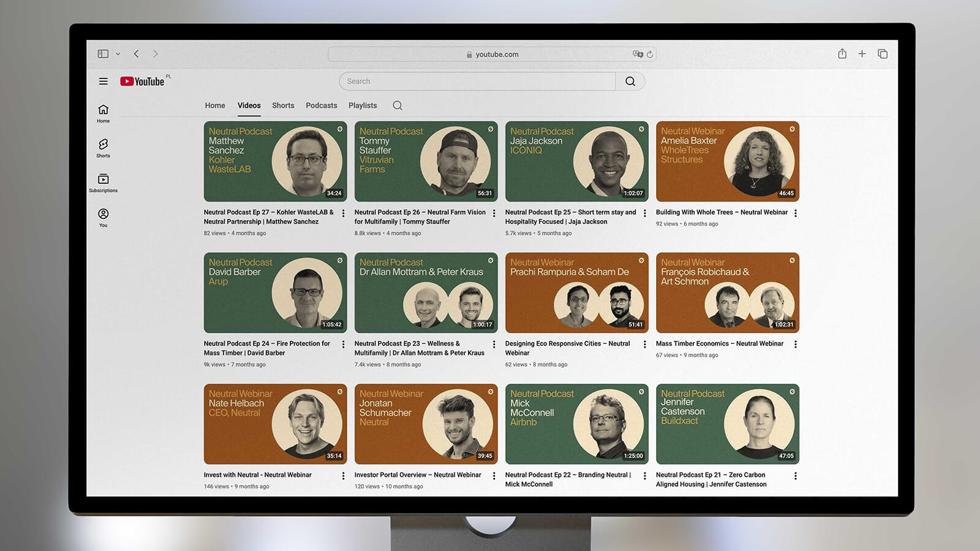Open more options for Building With Whole Trees

coord(796,213)
